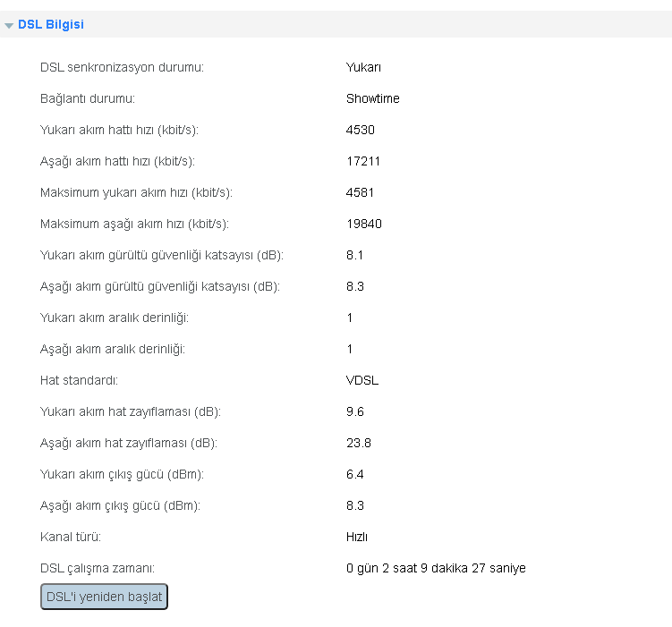Click the DSL uptime value text
Viewport: 672px width, 627px height.
point(436,568)
